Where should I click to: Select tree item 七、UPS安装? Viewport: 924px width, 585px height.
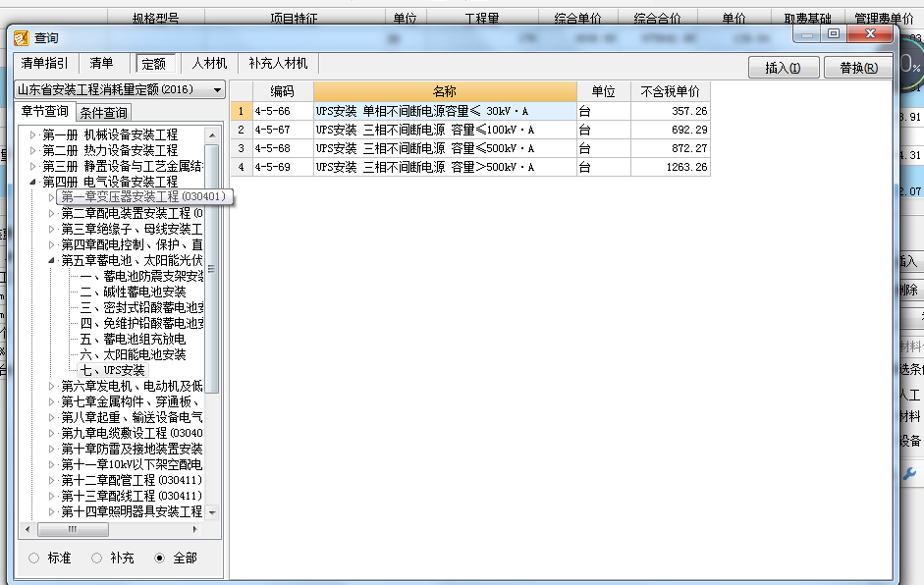tap(113, 371)
